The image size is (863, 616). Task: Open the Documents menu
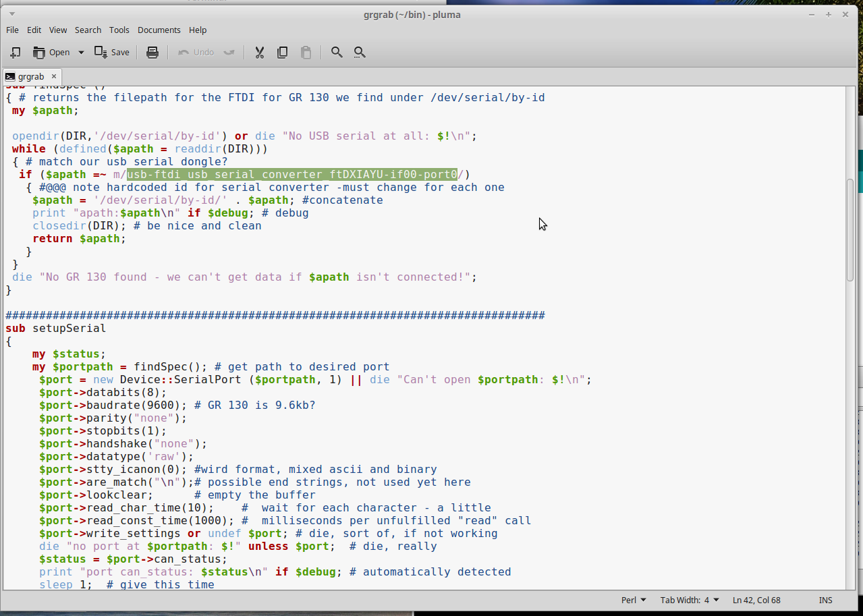click(x=159, y=30)
